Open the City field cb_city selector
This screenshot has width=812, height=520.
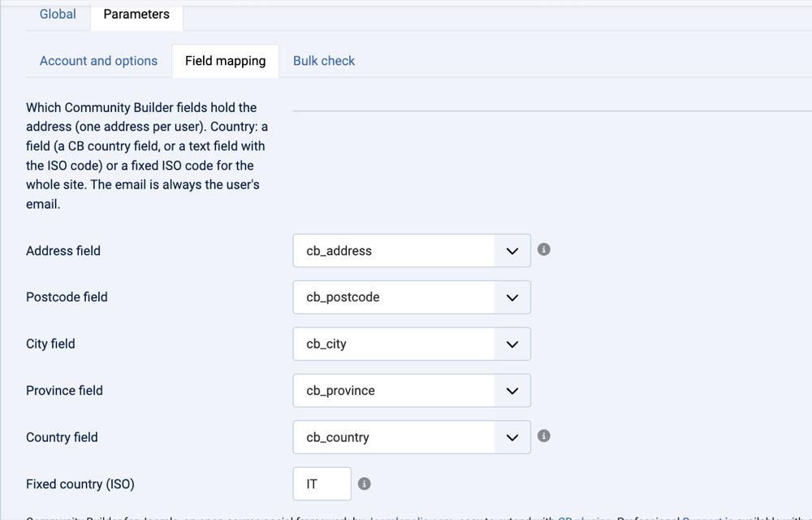click(412, 344)
